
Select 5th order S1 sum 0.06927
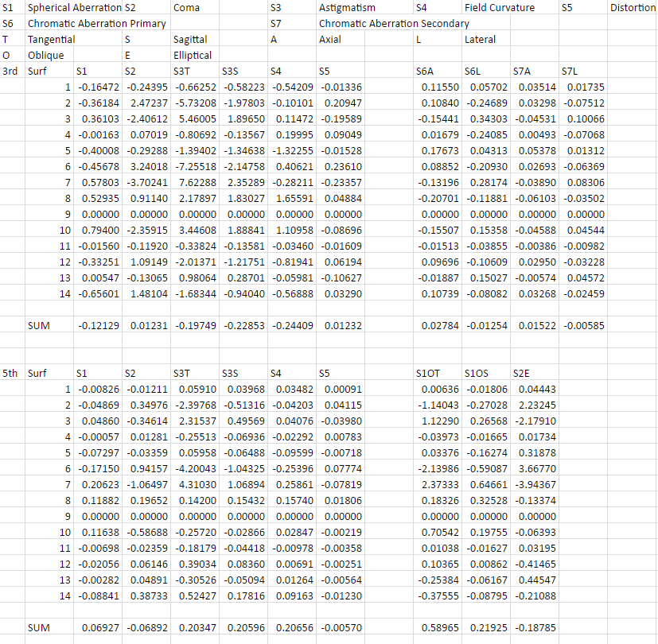click(x=98, y=627)
